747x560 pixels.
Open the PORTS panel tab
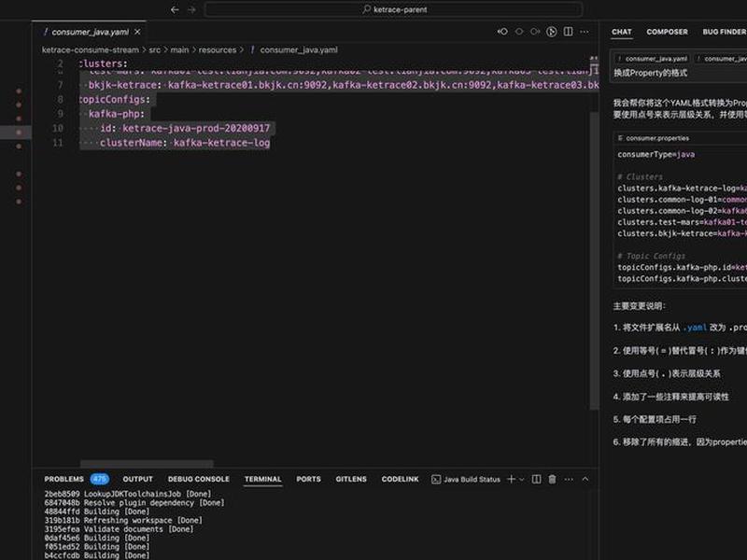pos(308,479)
